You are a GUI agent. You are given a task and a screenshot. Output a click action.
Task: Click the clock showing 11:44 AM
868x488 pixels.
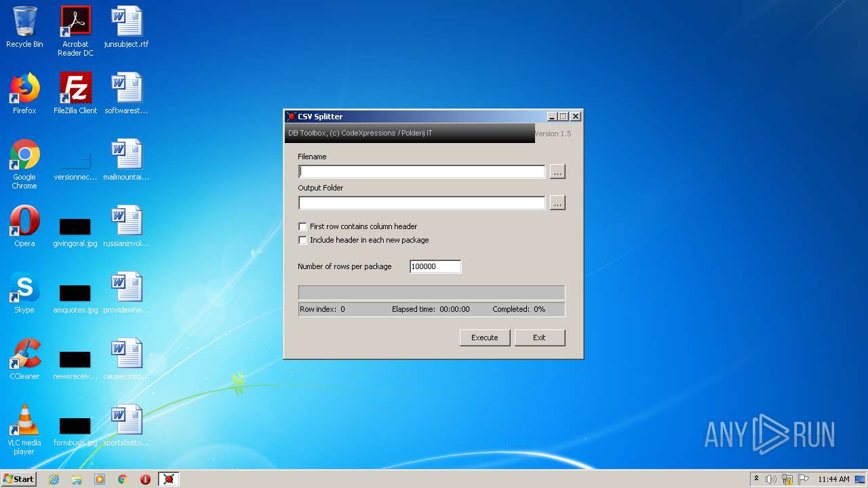click(x=833, y=479)
